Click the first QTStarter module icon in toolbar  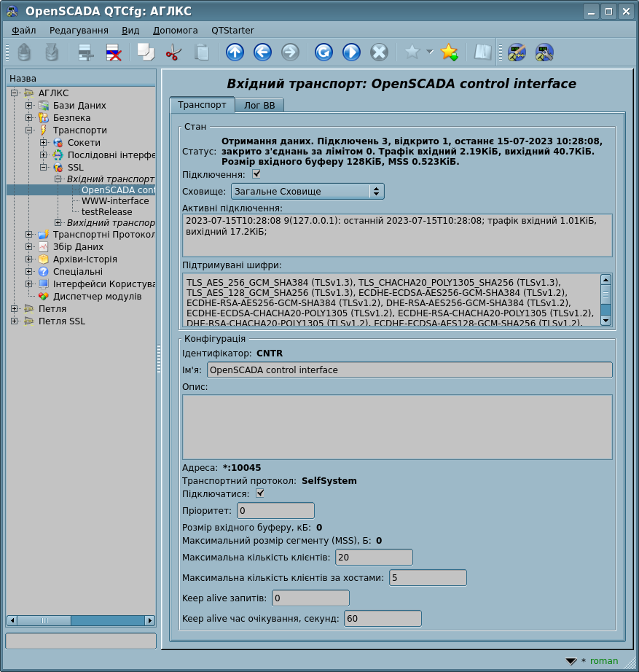point(517,52)
